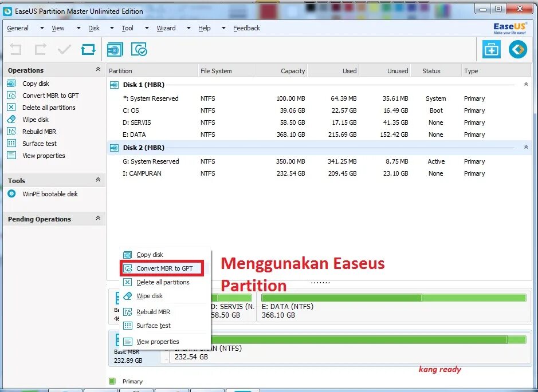Click WinPE bootable disk link
Image resolution: width=538 pixels, height=392 pixels.
(50, 194)
